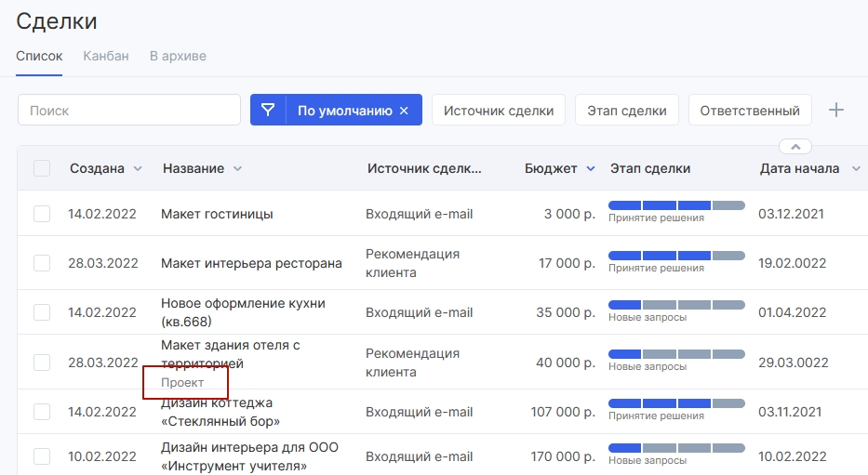Image resolution: width=868 pixels, height=475 pixels.
Task: Open deal Макет интерьера ресторана
Action: 251,263
